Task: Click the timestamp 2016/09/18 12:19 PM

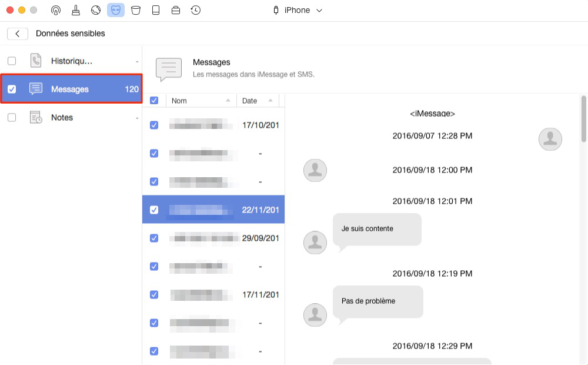Action: (432, 274)
